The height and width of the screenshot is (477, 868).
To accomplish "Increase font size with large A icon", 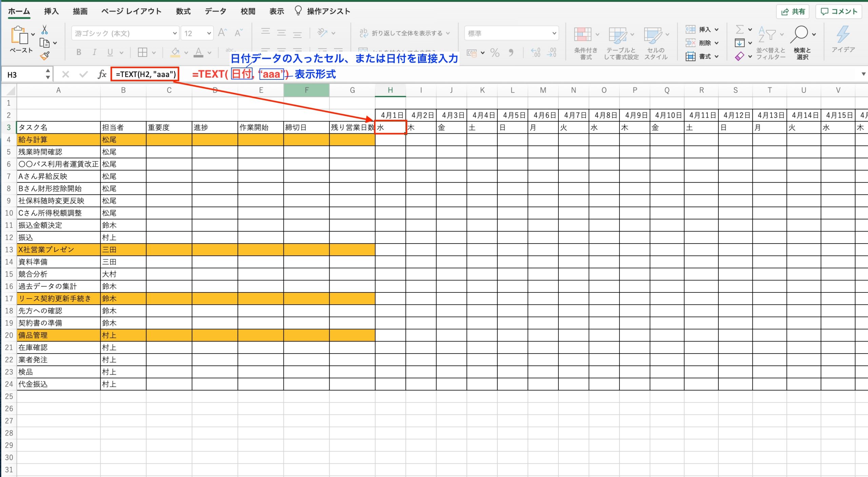I will (x=222, y=33).
